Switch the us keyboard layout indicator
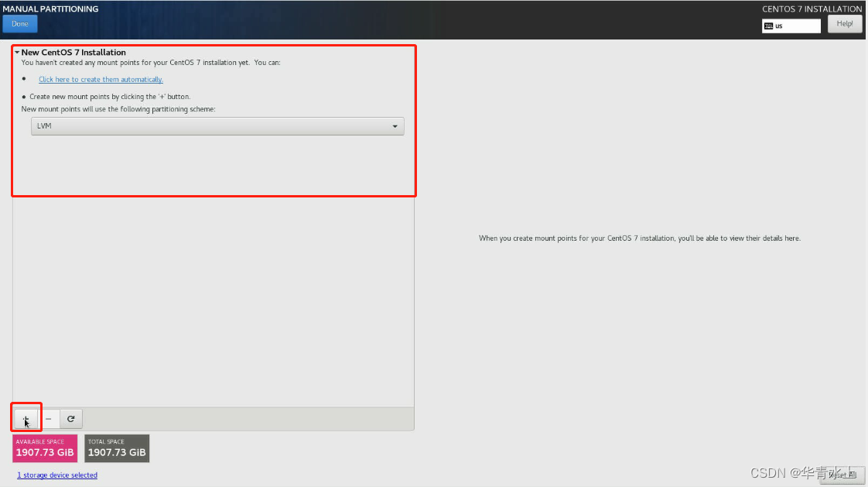 pyautogui.click(x=791, y=26)
